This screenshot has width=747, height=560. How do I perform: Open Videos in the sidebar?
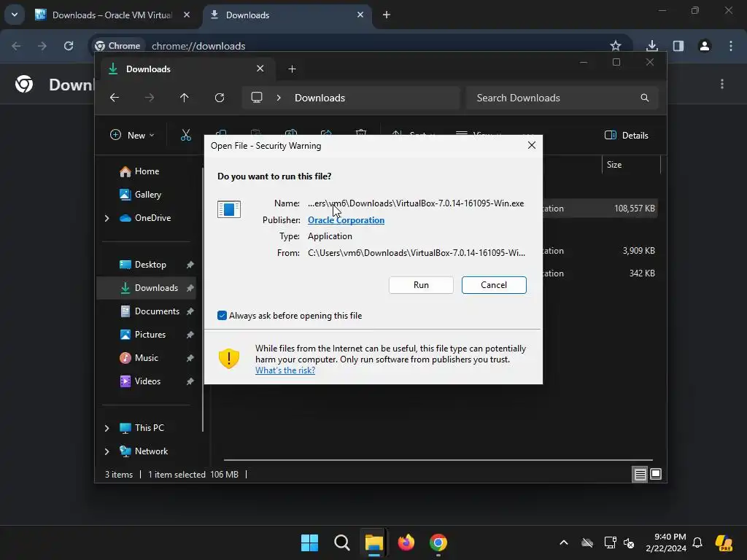click(x=147, y=381)
